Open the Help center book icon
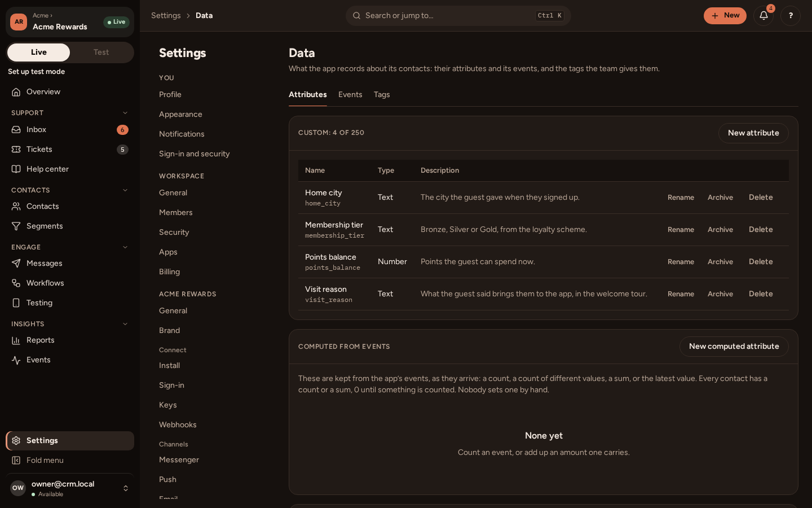Screen dimensions: 812x508 tap(16, 169)
